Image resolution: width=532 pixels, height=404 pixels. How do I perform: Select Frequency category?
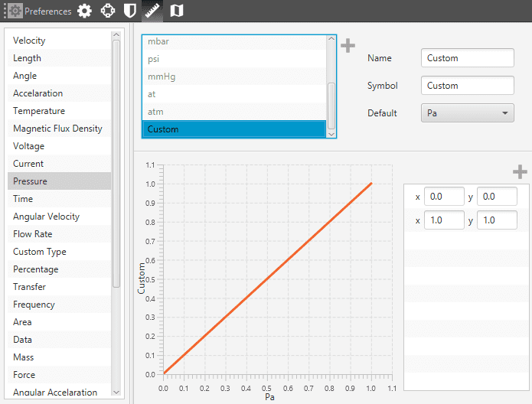tap(60, 305)
